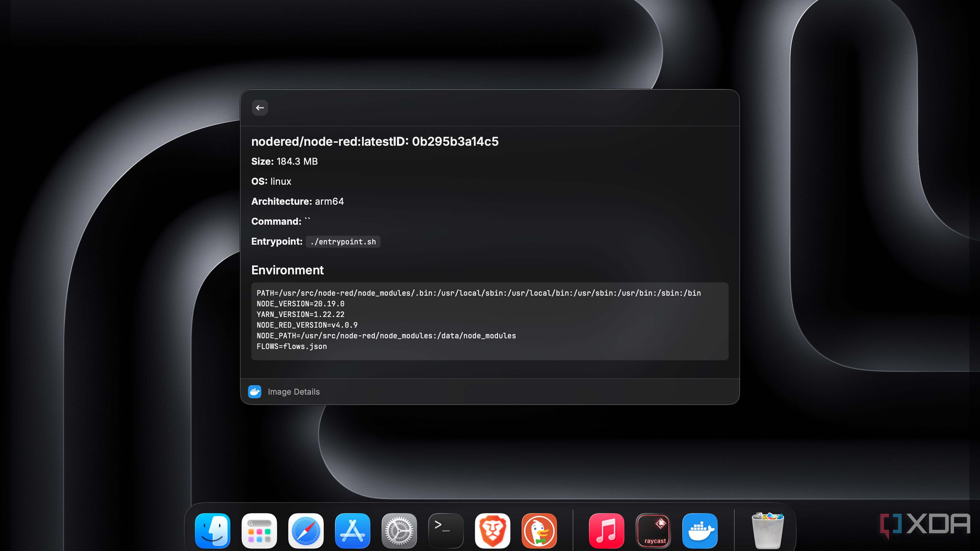Click the OS: linux line
The width and height of the screenshot is (980, 551).
coord(271,181)
